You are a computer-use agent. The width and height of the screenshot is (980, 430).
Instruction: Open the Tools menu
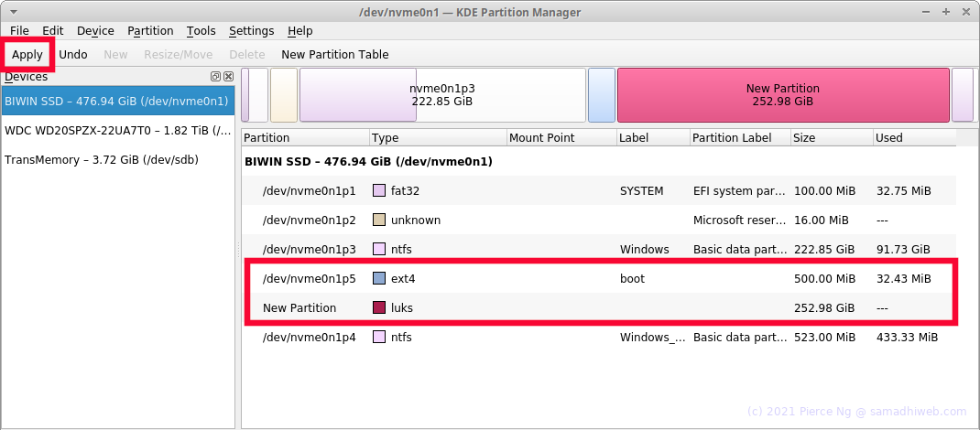click(x=201, y=30)
